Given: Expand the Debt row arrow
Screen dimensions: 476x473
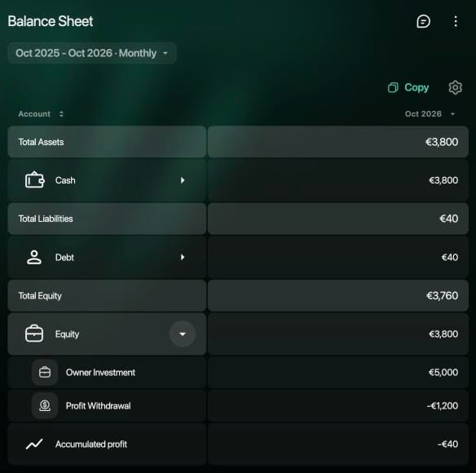Looking at the screenshot, I should coord(183,258).
